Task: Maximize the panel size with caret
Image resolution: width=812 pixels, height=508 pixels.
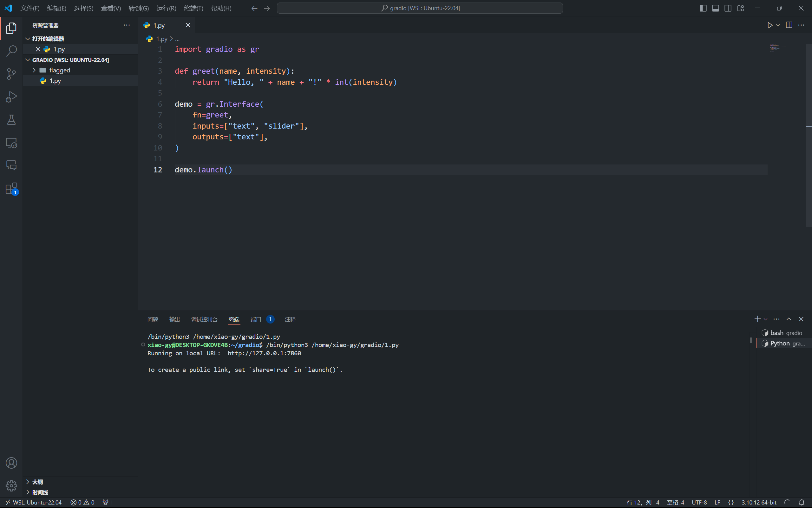Action: click(x=789, y=319)
